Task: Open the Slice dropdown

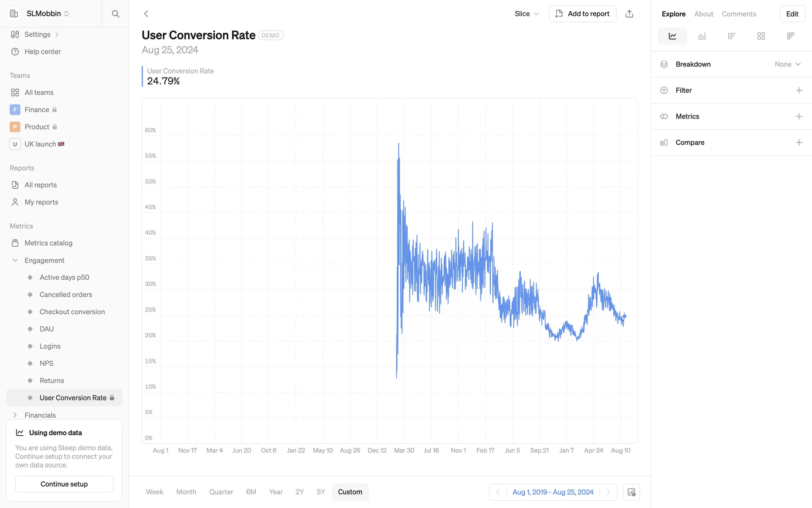Action: point(527,14)
